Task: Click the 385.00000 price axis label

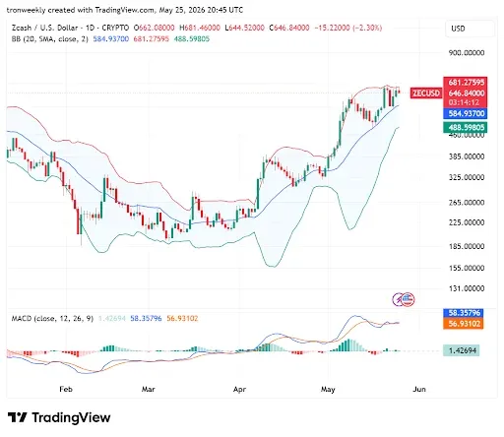Action: (x=467, y=156)
